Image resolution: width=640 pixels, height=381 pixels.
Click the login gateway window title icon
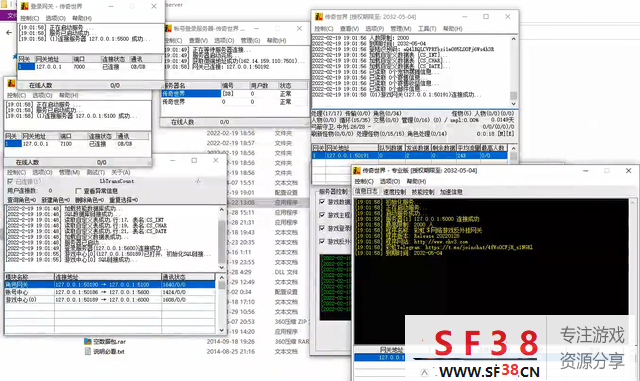(x=24, y=6)
